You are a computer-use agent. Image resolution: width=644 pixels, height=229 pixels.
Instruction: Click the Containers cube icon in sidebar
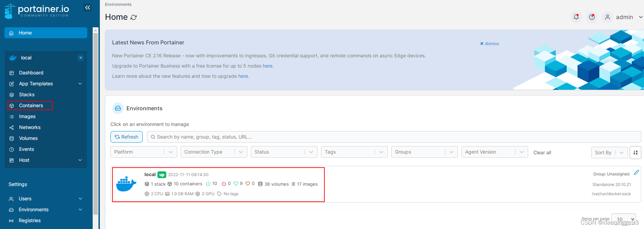coord(12,106)
